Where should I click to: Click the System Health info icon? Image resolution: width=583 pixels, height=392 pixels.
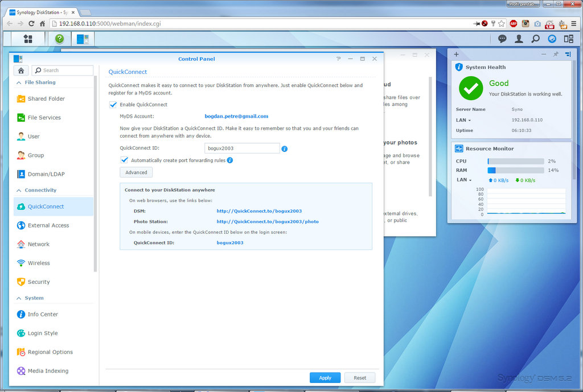[459, 67]
